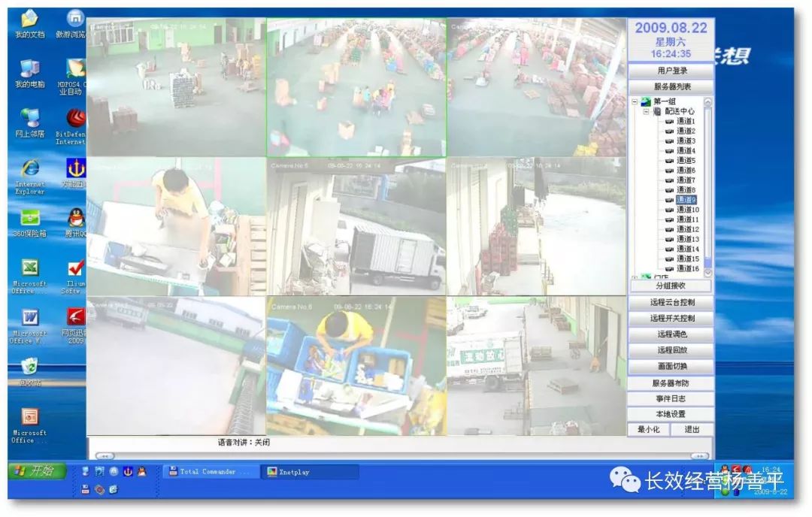Click the camera icon next to 通道12
Screen dimensions: 812x517
669,229
